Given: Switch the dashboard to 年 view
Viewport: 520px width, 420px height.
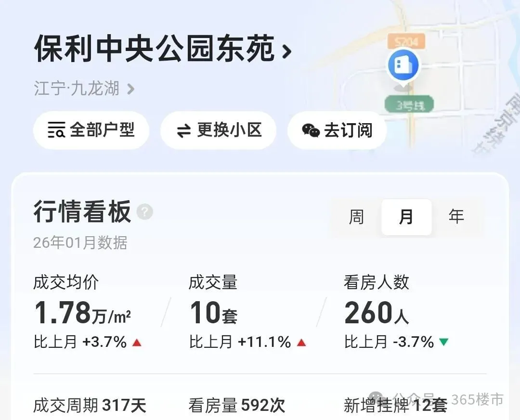Looking at the screenshot, I should tap(456, 217).
